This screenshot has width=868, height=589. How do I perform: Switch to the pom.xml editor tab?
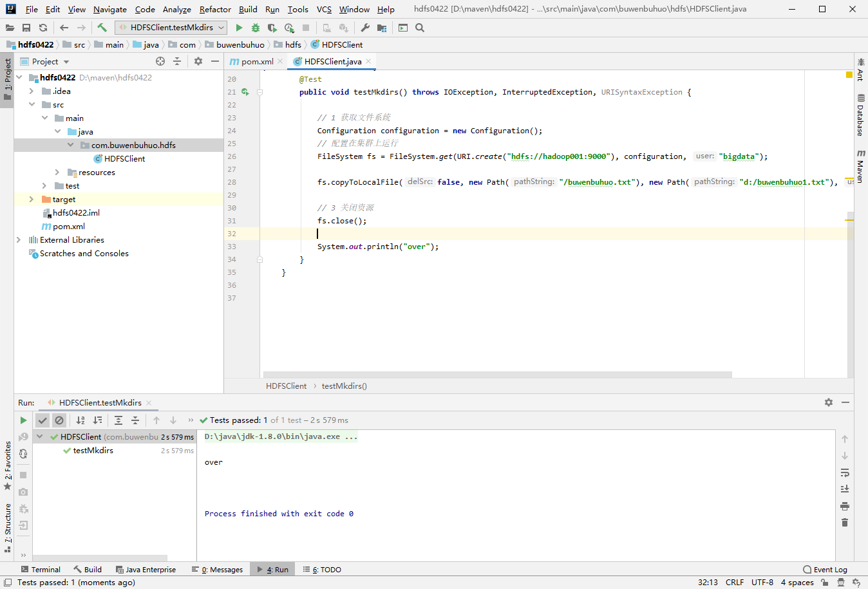click(257, 62)
